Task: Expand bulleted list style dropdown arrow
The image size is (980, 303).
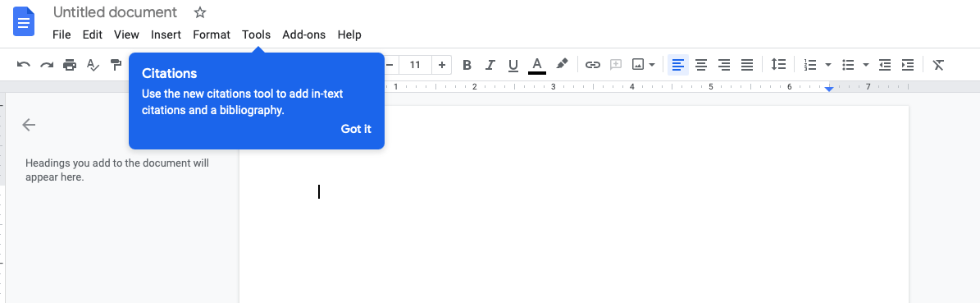Action: tap(866, 65)
